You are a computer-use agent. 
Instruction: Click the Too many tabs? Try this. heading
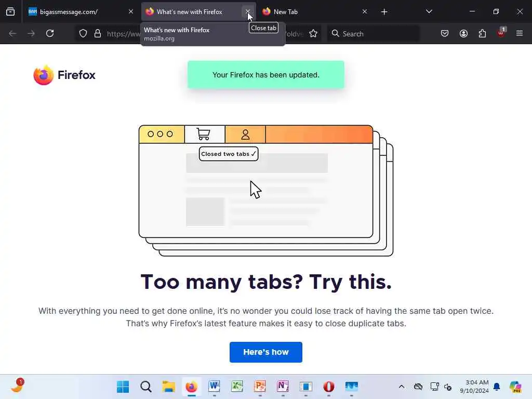coord(266,282)
